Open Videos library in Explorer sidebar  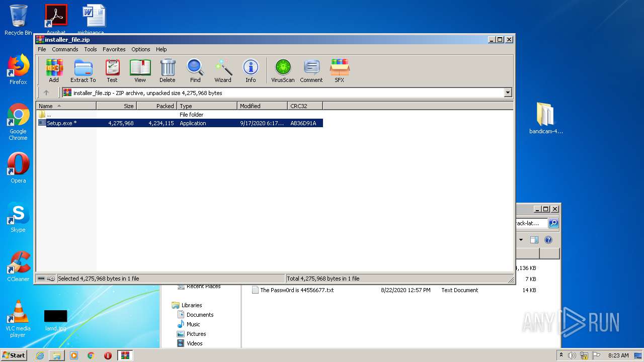coord(194,343)
